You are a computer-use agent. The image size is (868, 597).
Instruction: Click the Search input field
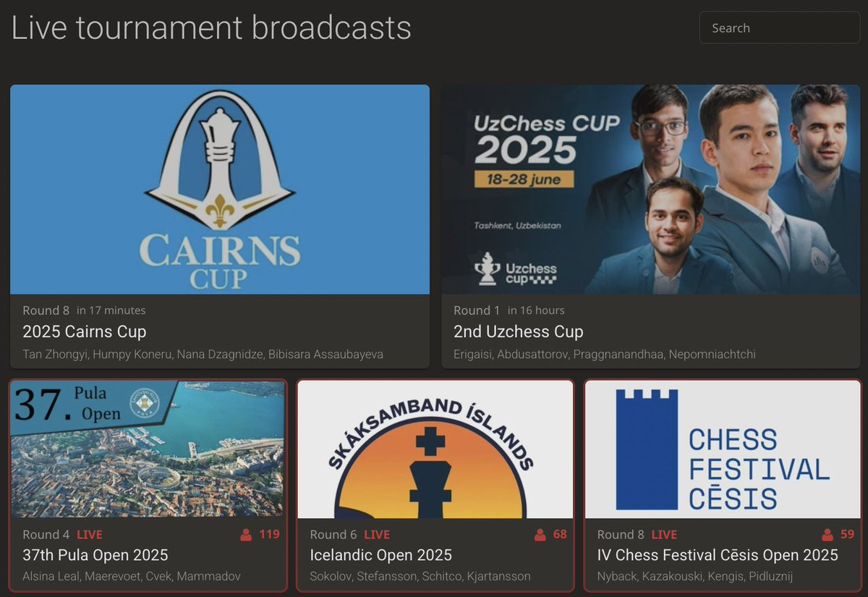(x=779, y=28)
